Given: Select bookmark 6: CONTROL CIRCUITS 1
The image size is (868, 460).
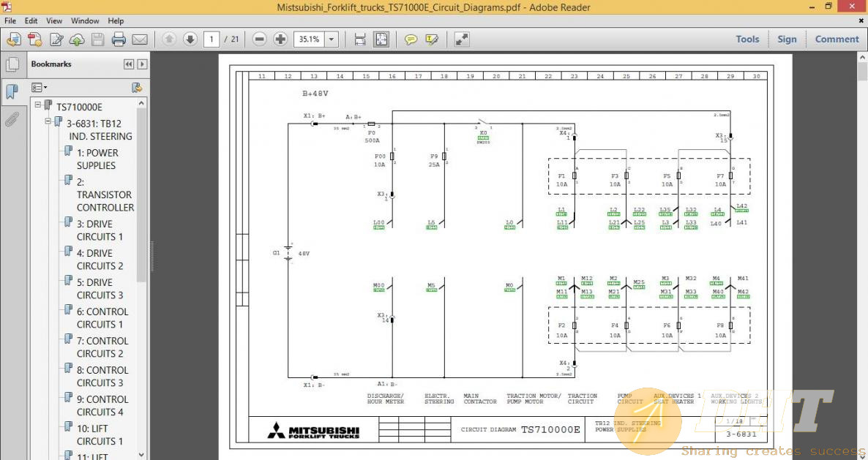Looking at the screenshot, I should [x=102, y=318].
